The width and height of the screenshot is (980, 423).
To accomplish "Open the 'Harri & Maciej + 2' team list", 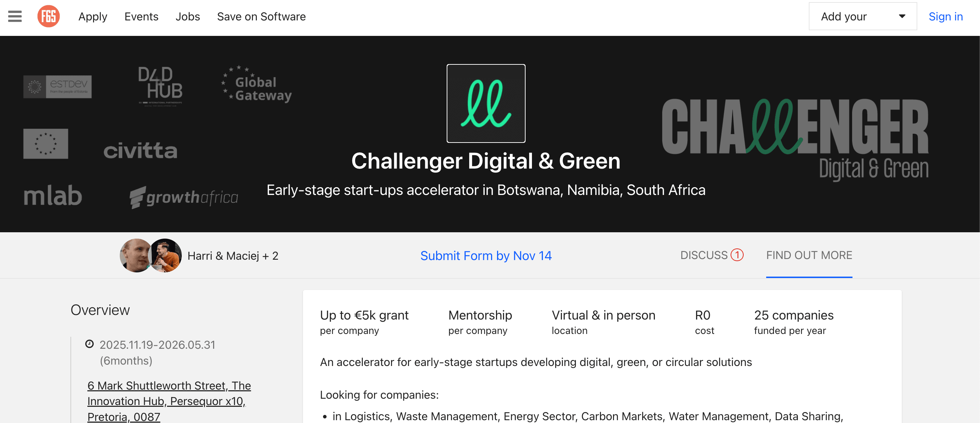I will tap(233, 255).
